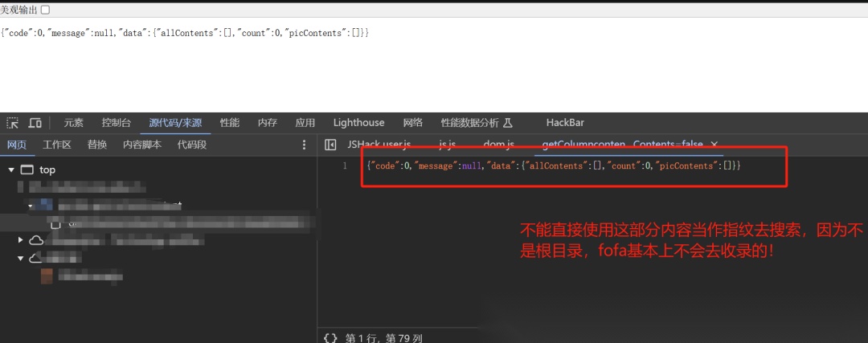Switch to the dom.js file tab
This screenshot has height=343, width=868.
pos(499,145)
